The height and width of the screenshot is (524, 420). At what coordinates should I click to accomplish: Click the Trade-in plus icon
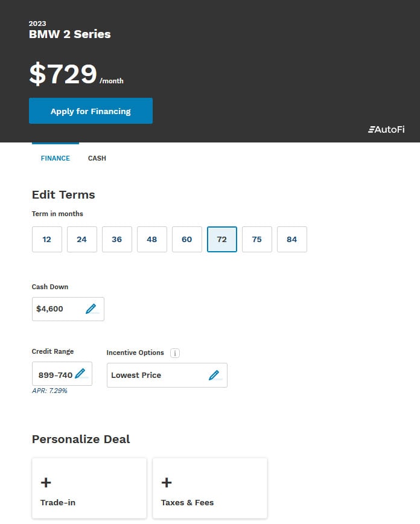pyautogui.click(x=46, y=482)
